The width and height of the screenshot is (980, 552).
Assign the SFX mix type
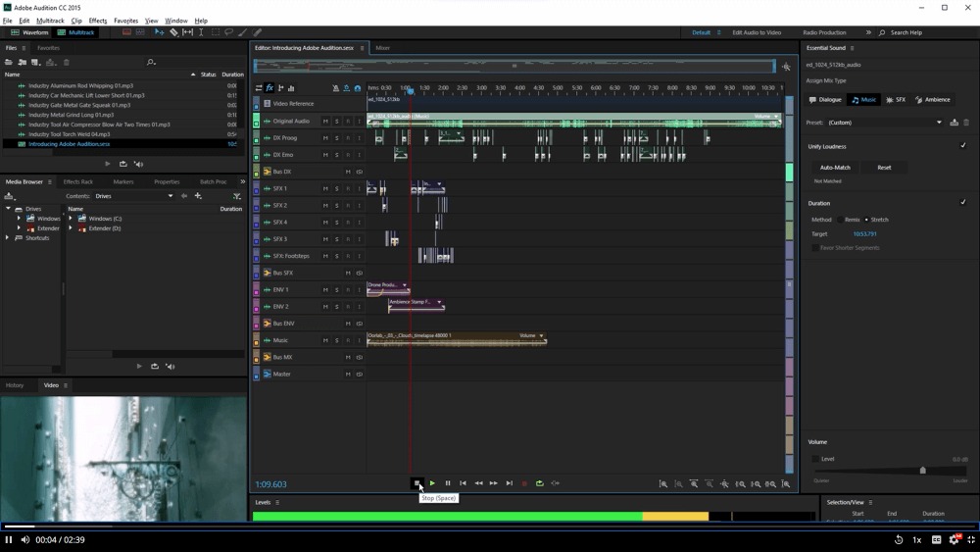[896, 100]
